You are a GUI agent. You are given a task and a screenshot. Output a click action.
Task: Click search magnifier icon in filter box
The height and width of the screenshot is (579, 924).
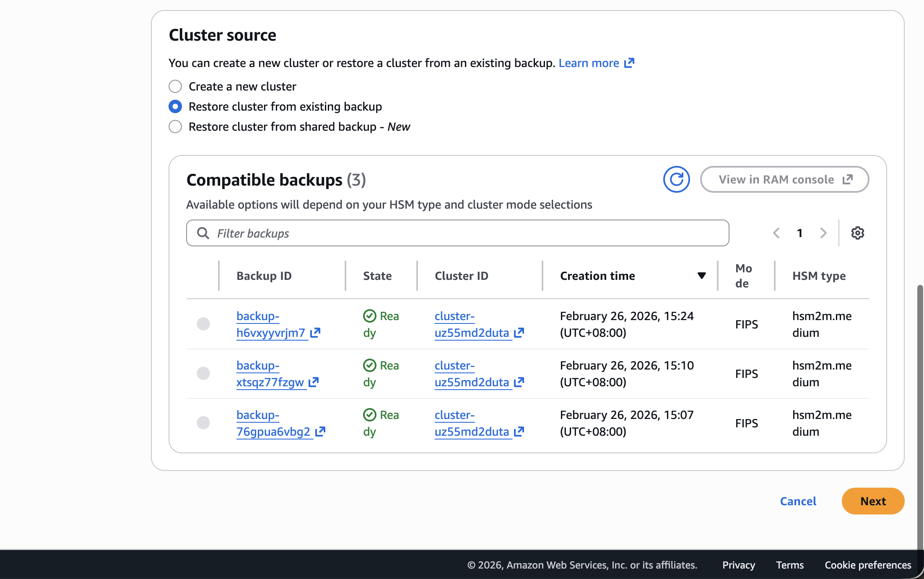(203, 233)
